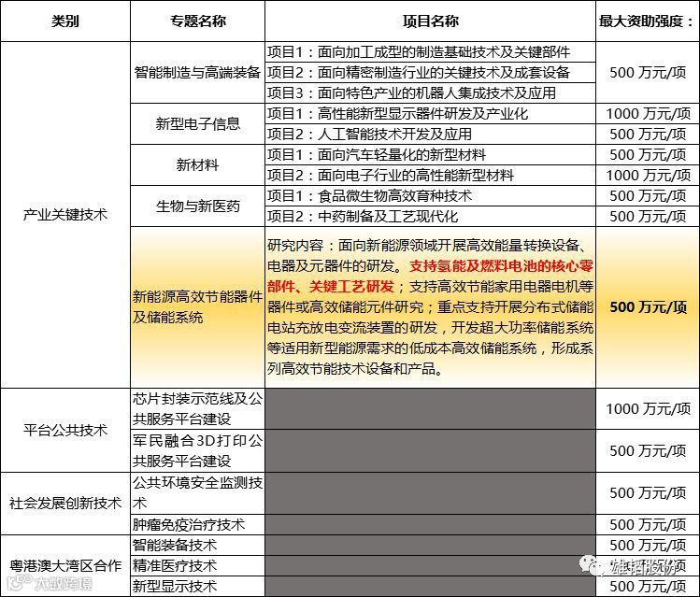Select the category cell "产业关键技术"

(x=65, y=215)
